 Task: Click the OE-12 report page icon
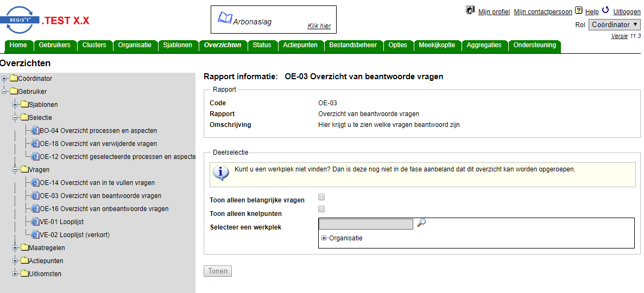tap(35, 156)
